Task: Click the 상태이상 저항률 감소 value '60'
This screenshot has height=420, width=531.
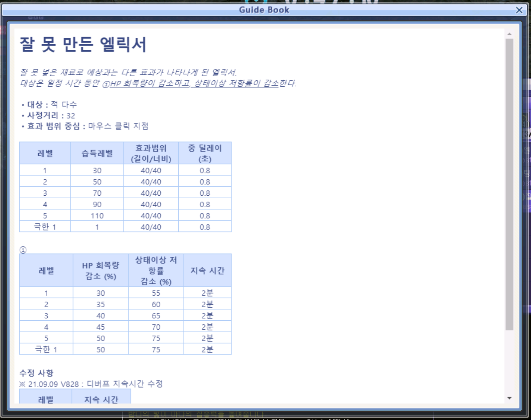Action: tap(156, 304)
